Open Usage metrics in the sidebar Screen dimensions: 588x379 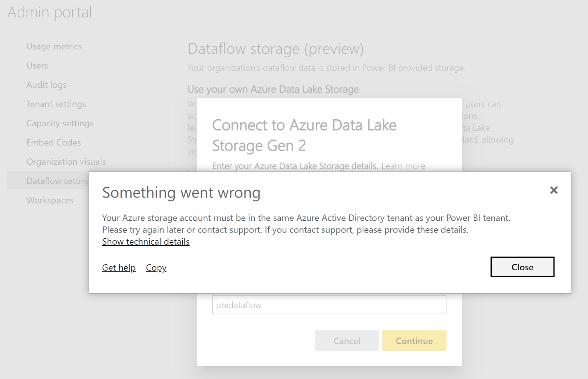(54, 46)
